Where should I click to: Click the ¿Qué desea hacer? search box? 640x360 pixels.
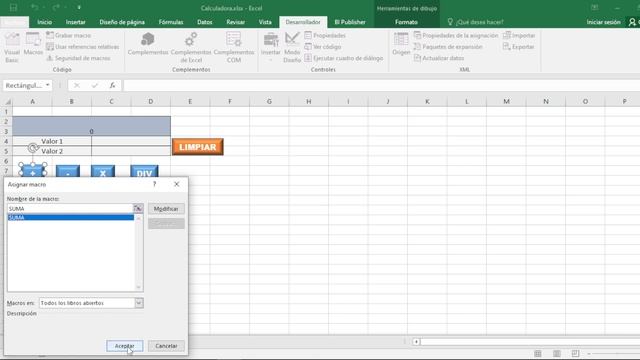476,22
